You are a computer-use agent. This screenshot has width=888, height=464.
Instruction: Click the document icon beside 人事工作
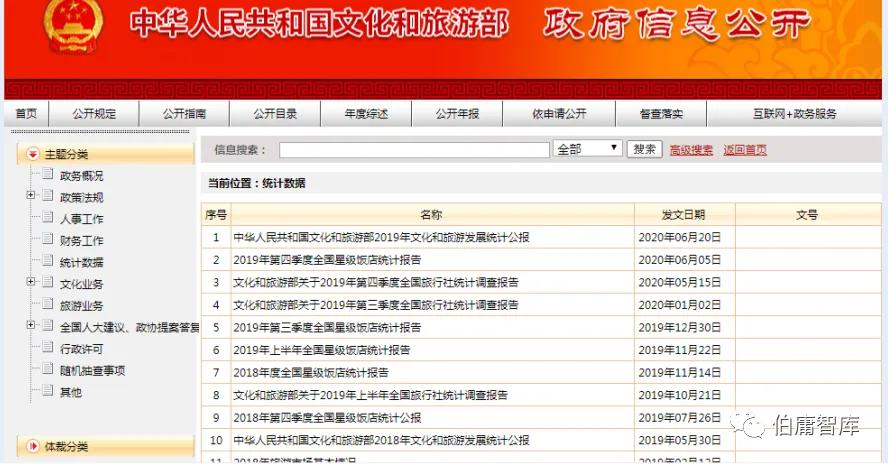pyautogui.click(x=48, y=218)
